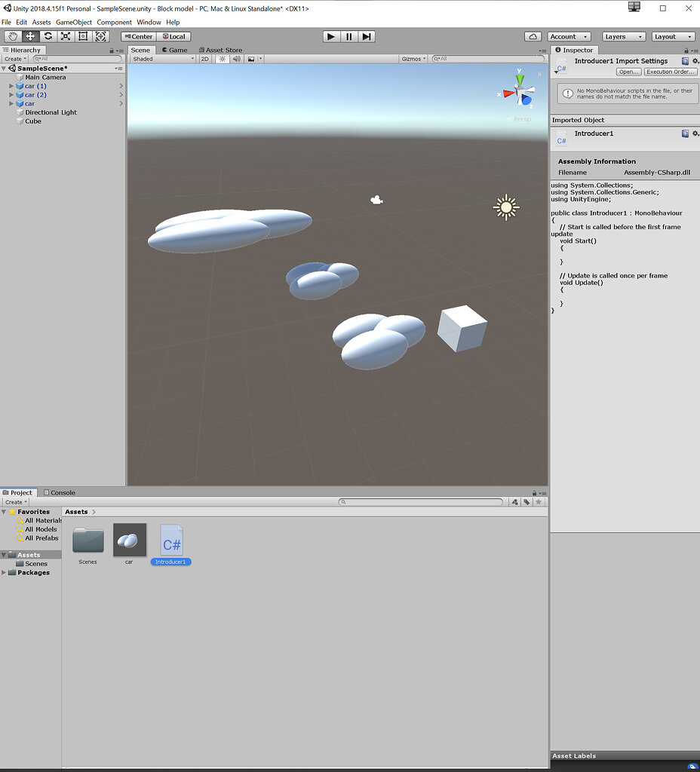Screen dimensions: 700x772
Task: Expand the car (1) object in Hierarchy
Action: click(11, 86)
